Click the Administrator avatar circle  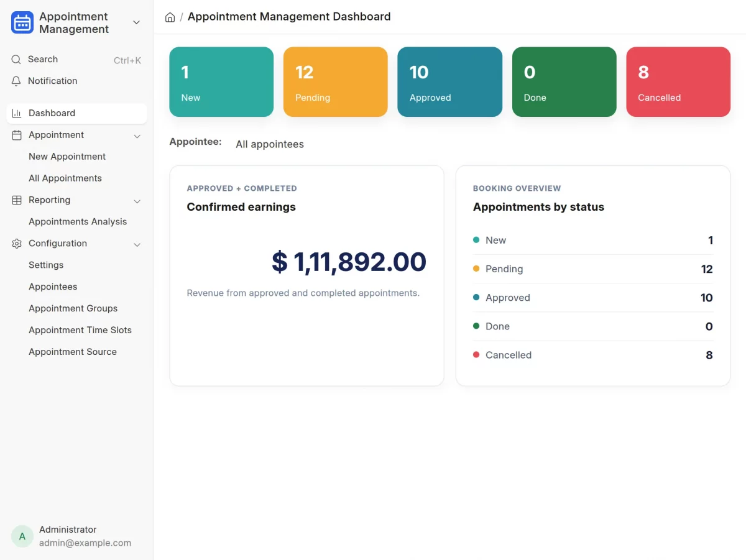(x=22, y=536)
